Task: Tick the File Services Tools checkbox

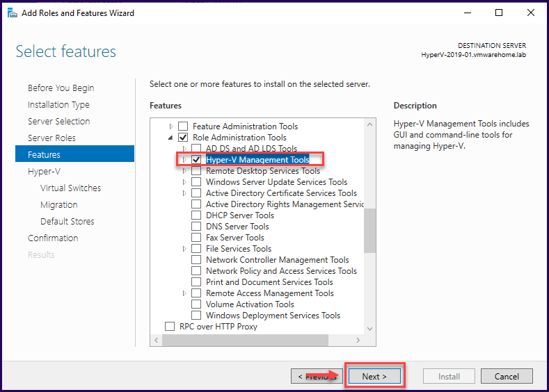Action: coord(196,249)
